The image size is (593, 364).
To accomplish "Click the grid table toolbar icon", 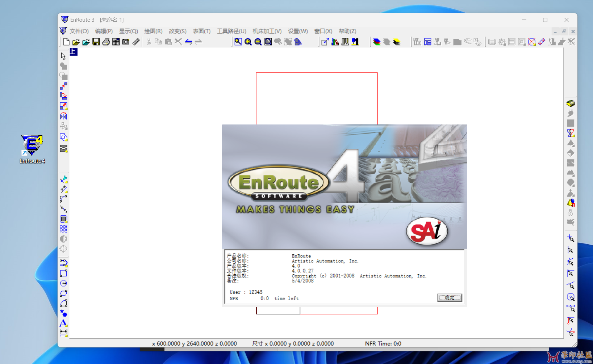I will point(116,42).
